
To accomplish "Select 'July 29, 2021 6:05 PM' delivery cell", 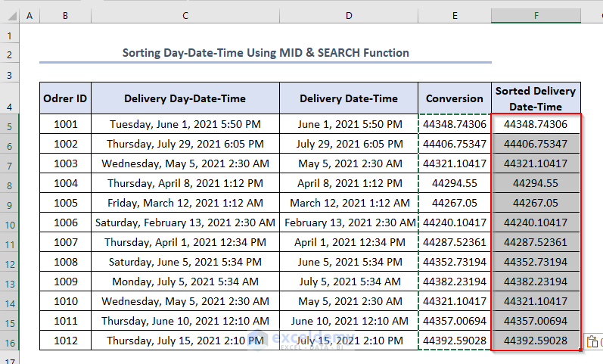I will pyautogui.click(x=348, y=144).
